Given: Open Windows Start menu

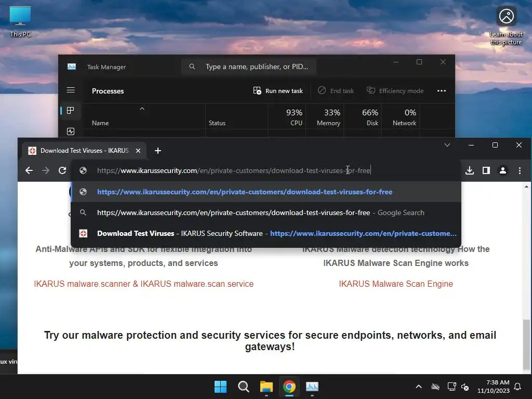Looking at the screenshot, I should (220, 387).
